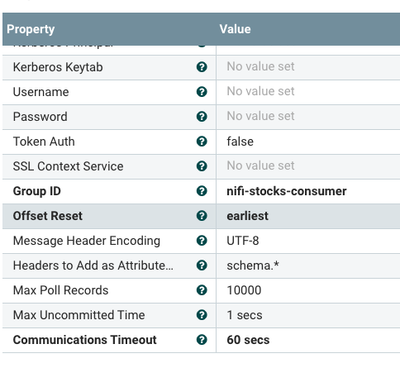Click help icon beside Token Auth
The height and width of the screenshot is (369, 400).
[x=202, y=141]
